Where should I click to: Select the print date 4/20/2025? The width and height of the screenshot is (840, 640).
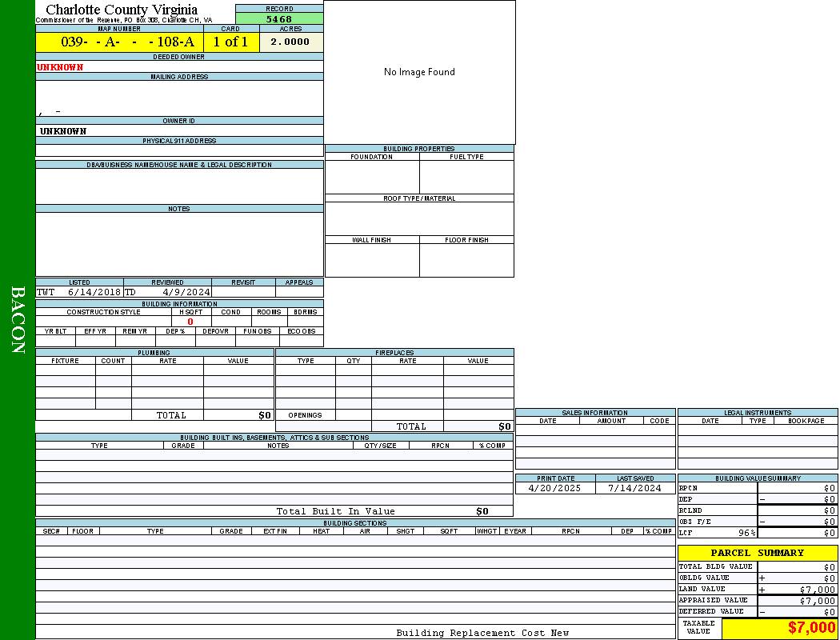pyautogui.click(x=555, y=488)
